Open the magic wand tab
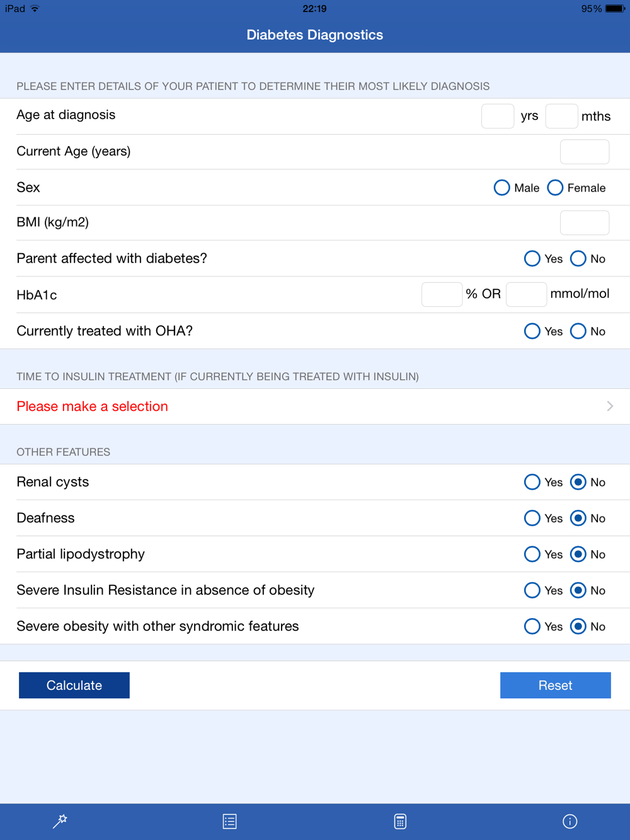The image size is (630, 840). pyautogui.click(x=60, y=821)
